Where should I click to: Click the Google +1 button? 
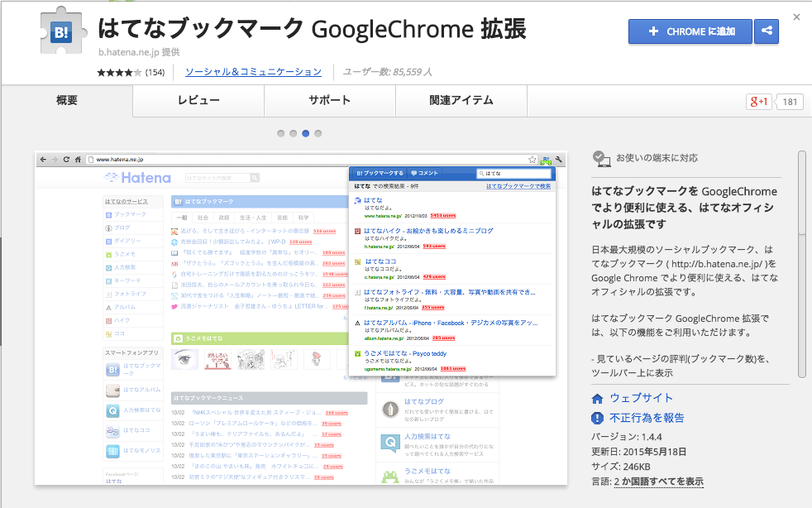[x=758, y=102]
